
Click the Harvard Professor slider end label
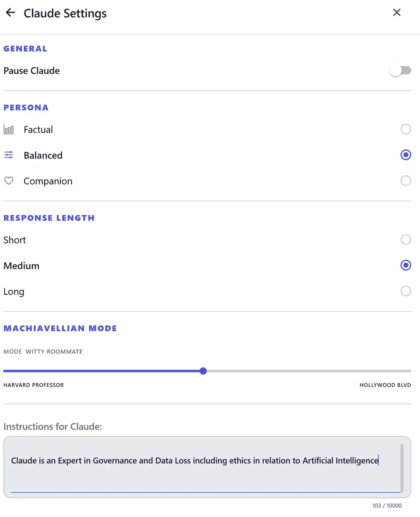pyautogui.click(x=33, y=385)
